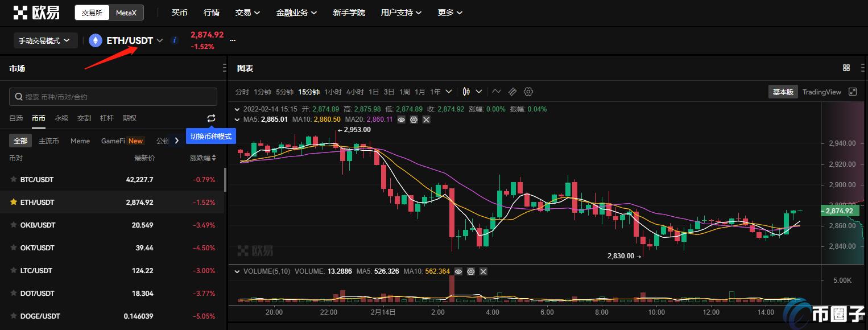868x330 pixels.
Task: Open the ETH/USDT pair selector dropdown
Action: coord(160,40)
